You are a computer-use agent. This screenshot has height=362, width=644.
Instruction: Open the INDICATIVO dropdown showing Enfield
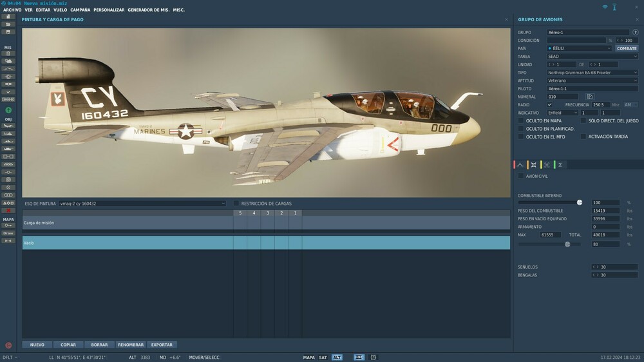562,113
